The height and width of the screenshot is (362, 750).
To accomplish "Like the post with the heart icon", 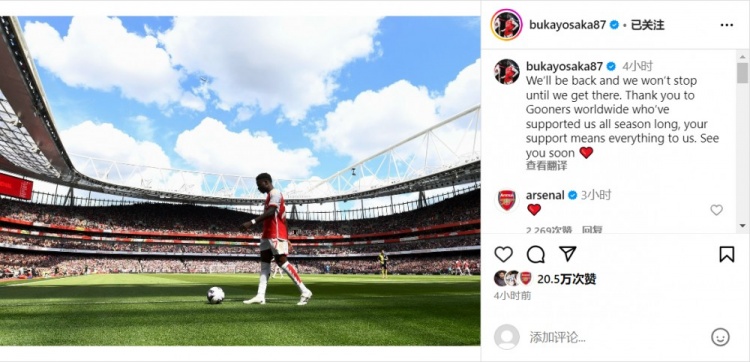I will 503,254.
